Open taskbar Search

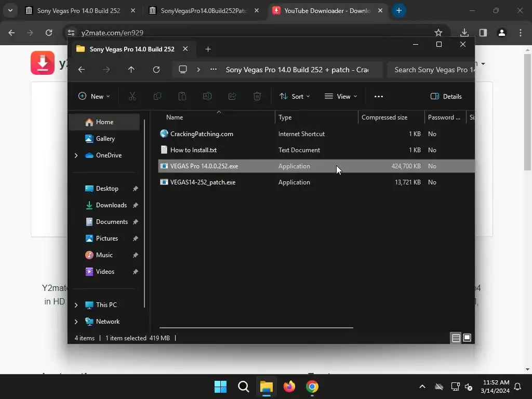pyautogui.click(x=244, y=387)
